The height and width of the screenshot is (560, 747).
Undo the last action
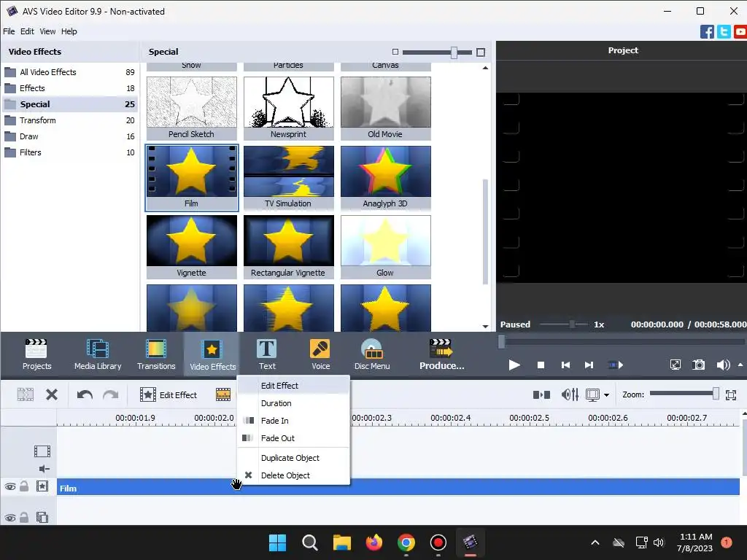[x=85, y=394]
